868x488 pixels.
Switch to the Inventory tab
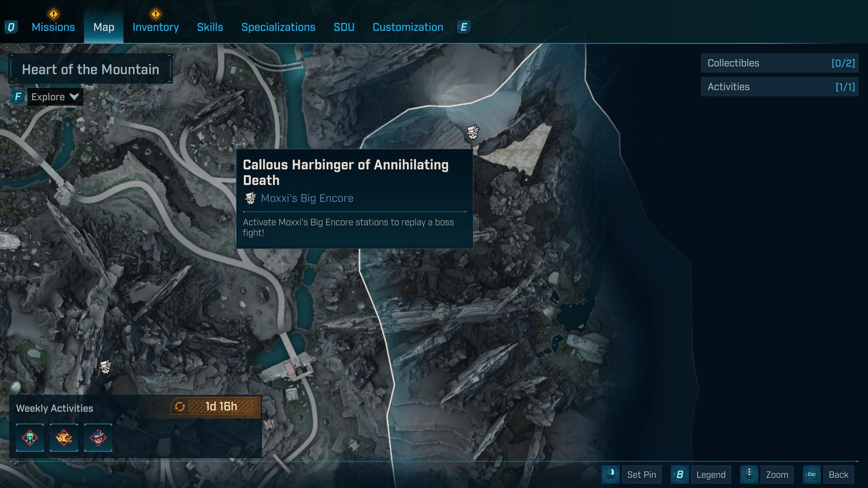156,27
